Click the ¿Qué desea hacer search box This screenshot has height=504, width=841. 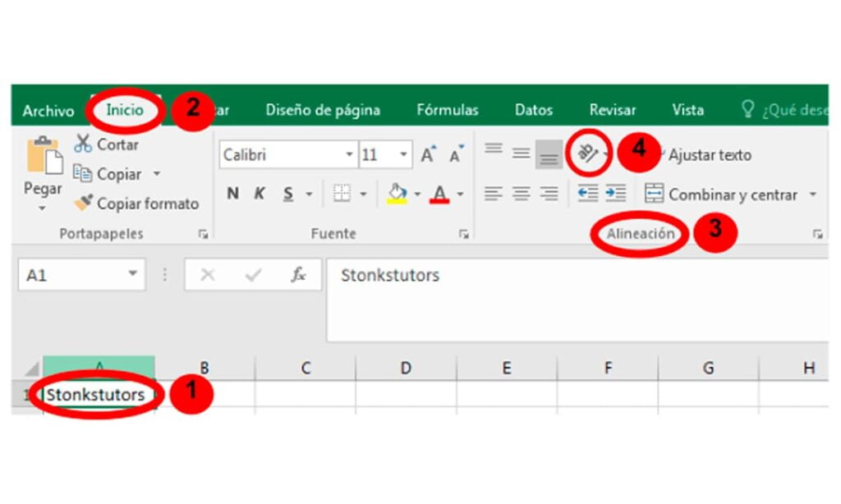point(785,110)
